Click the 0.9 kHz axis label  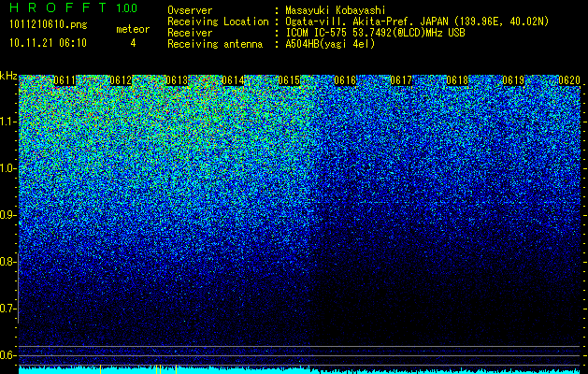pos(8,215)
